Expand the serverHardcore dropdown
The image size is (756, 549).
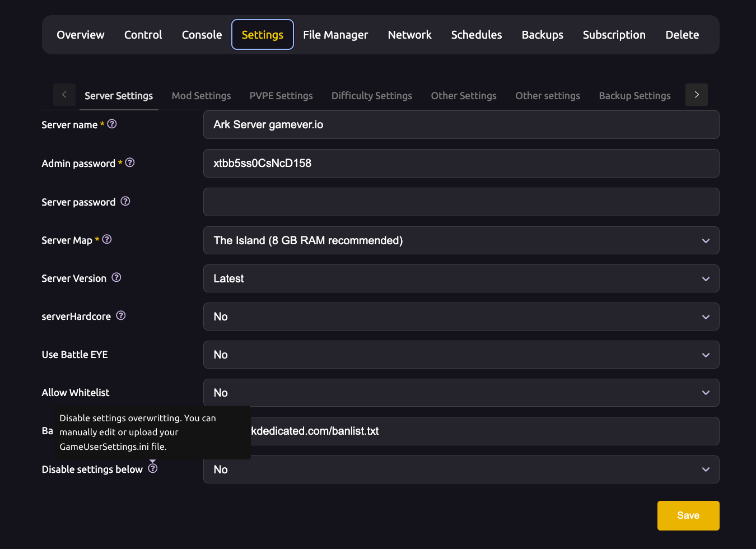(461, 317)
